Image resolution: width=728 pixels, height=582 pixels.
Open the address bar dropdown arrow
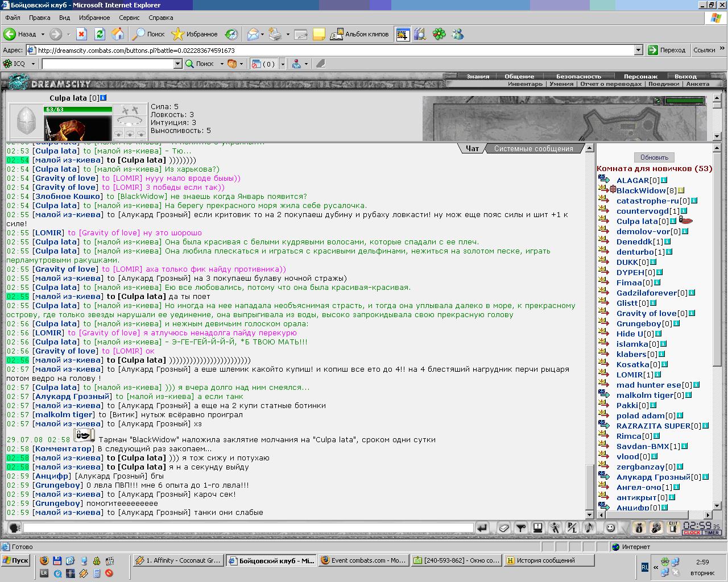coord(638,50)
